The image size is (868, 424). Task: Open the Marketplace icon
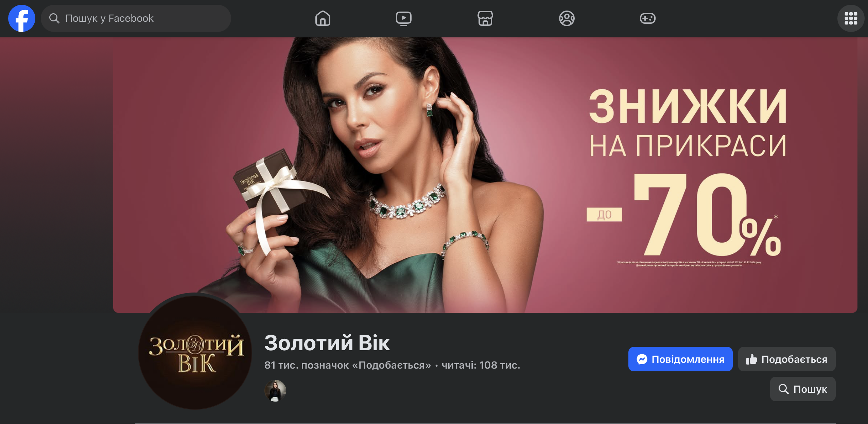point(485,18)
